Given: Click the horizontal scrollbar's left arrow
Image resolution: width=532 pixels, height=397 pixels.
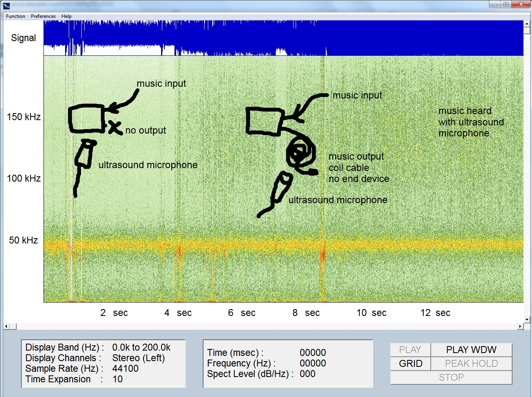Looking at the screenshot, I should [6, 326].
